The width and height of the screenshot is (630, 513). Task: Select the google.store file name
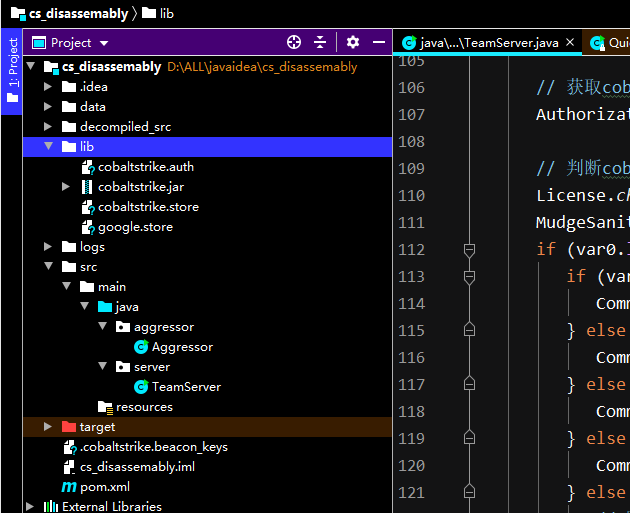coord(135,227)
